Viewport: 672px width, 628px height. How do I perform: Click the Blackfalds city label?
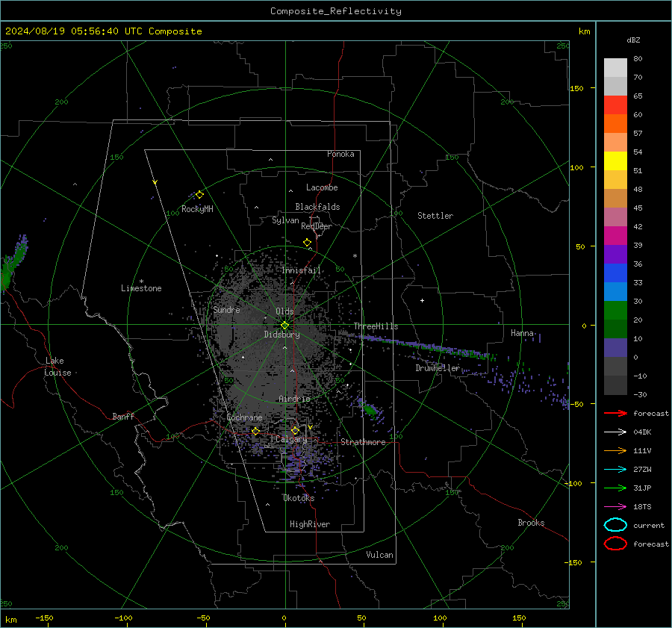click(x=317, y=207)
